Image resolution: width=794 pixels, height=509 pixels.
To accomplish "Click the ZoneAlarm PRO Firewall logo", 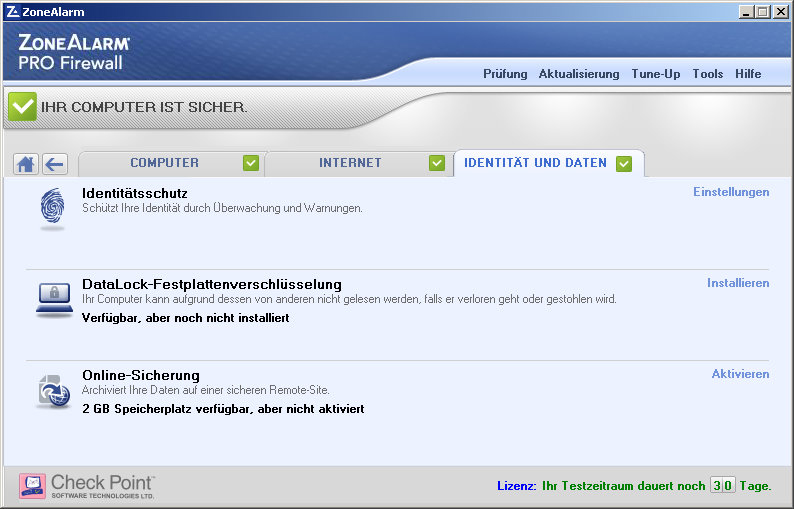I will point(74,52).
